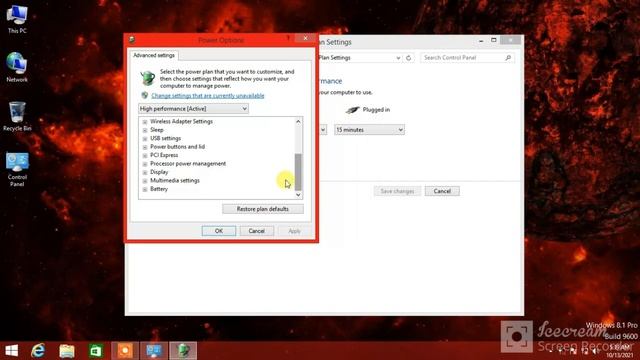Click orange recorder taskbar icon
This screenshot has height=360, width=640.
(125, 351)
